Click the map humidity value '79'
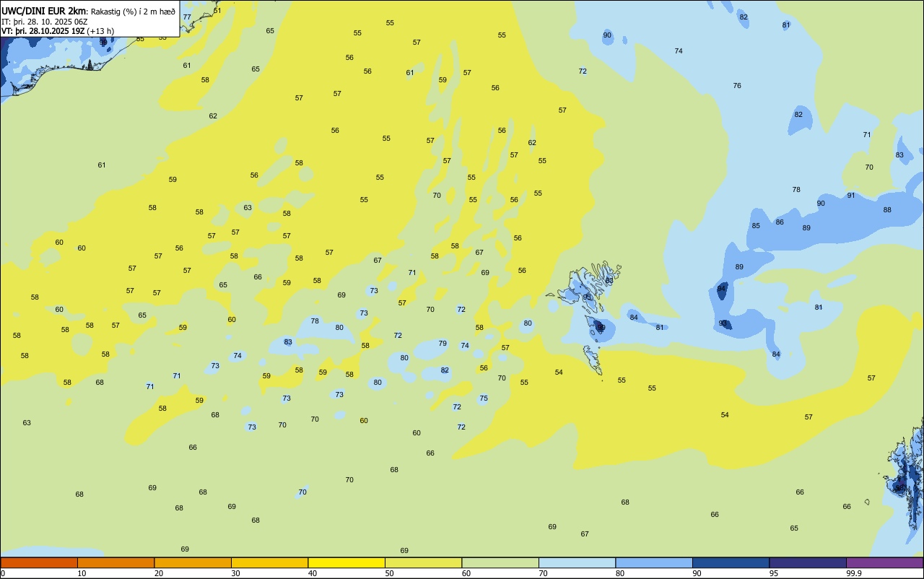Viewport: 924px width, 579px height. pos(443,343)
